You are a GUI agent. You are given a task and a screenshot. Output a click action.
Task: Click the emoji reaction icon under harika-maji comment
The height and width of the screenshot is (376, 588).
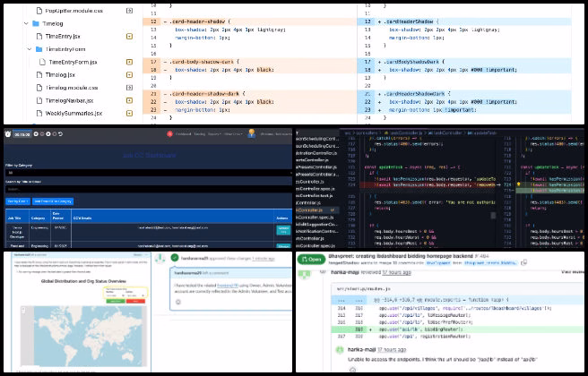coord(352,370)
